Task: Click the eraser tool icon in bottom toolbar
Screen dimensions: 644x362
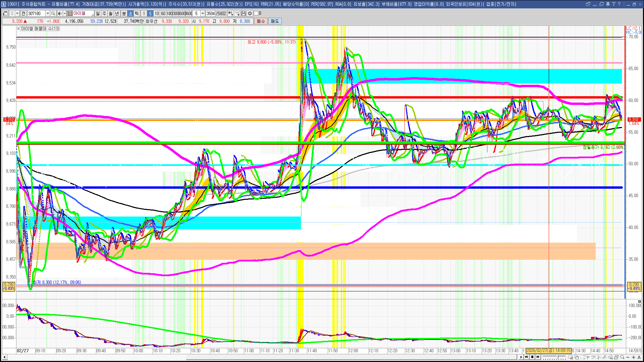Action: pyautogui.click(x=610, y=357)
